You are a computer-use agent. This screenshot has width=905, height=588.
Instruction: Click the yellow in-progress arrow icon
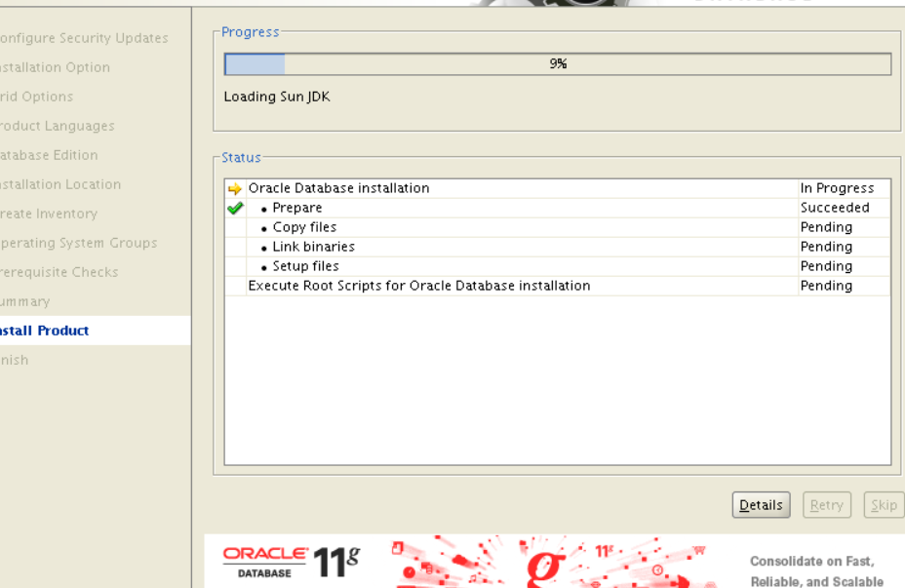click(x=234, y=189)
